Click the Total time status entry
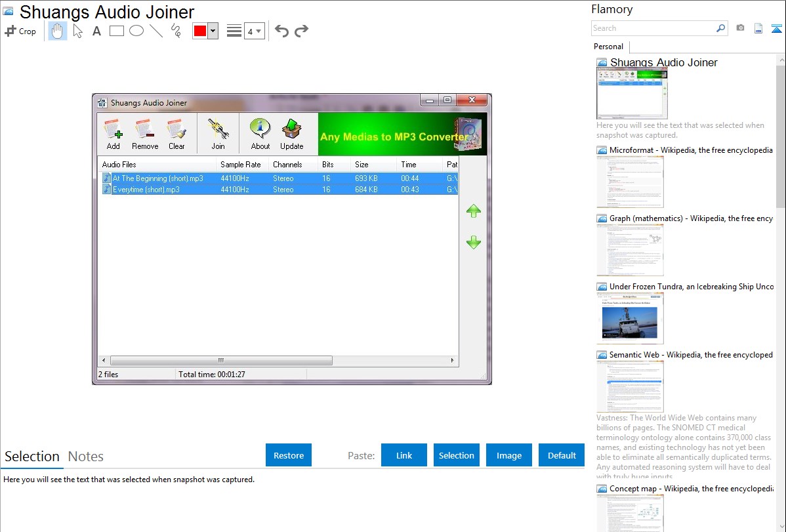Image resolution: width=786 pixels, height=532 pixels. click(211, 374)
